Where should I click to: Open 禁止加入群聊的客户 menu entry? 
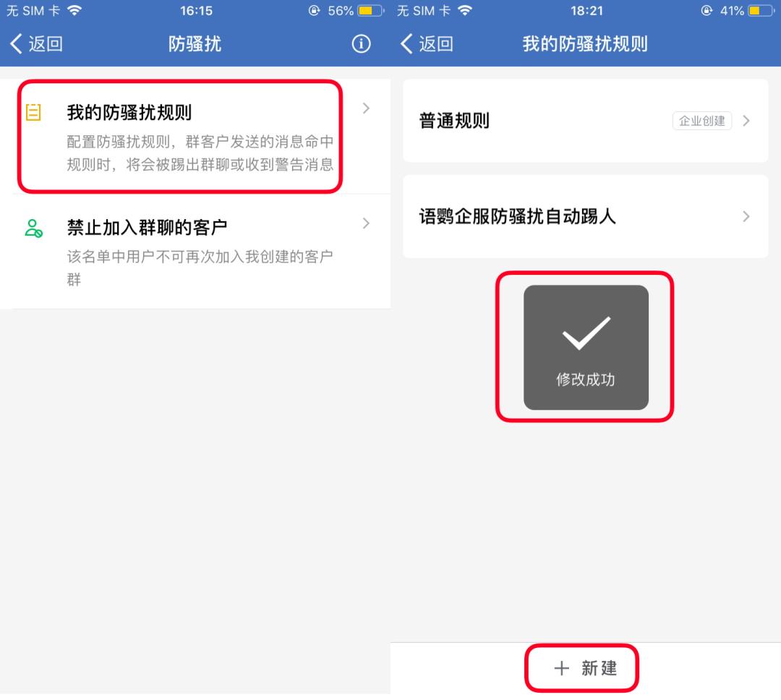coord(195,251)
